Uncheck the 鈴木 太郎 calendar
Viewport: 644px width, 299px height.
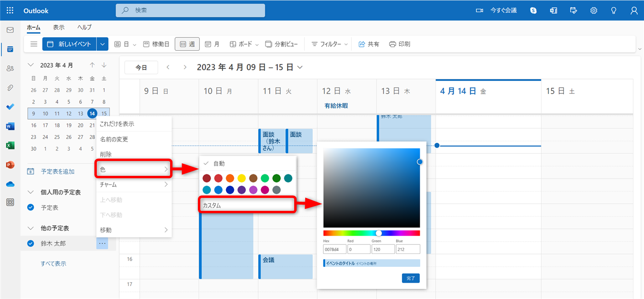tap(31, 243)
